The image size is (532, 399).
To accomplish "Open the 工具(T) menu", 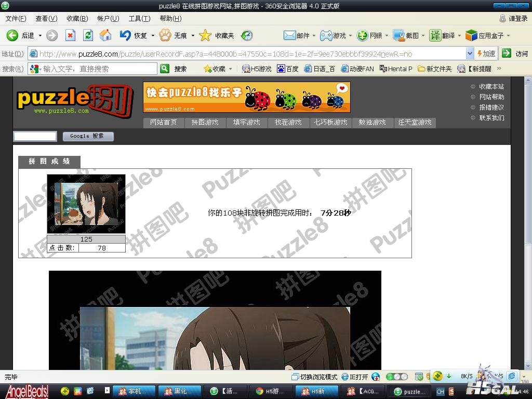I will coord(139,18).
